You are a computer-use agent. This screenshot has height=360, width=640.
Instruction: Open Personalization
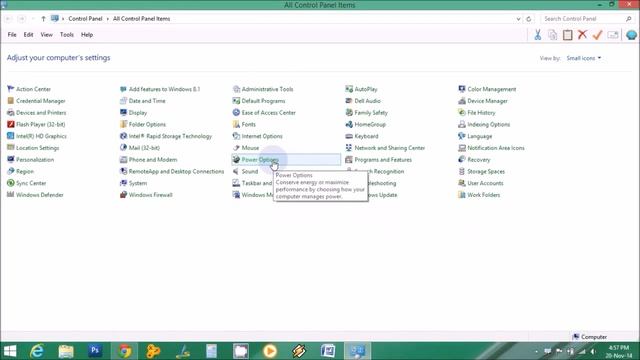[x=30, y=160]
